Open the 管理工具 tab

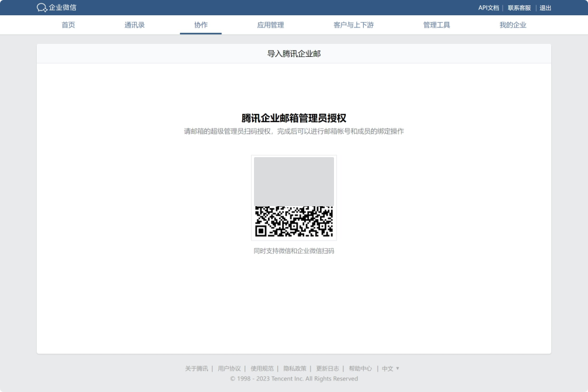437,25
